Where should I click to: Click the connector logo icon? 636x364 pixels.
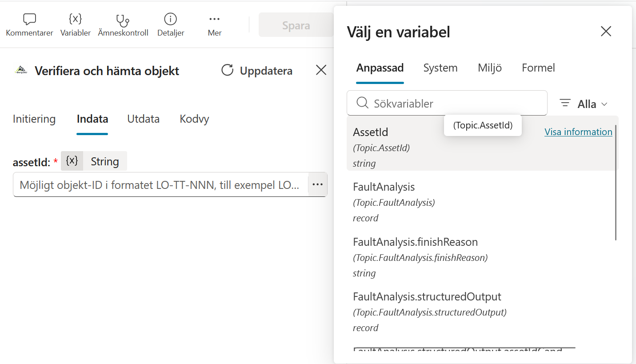coord(20,70)
